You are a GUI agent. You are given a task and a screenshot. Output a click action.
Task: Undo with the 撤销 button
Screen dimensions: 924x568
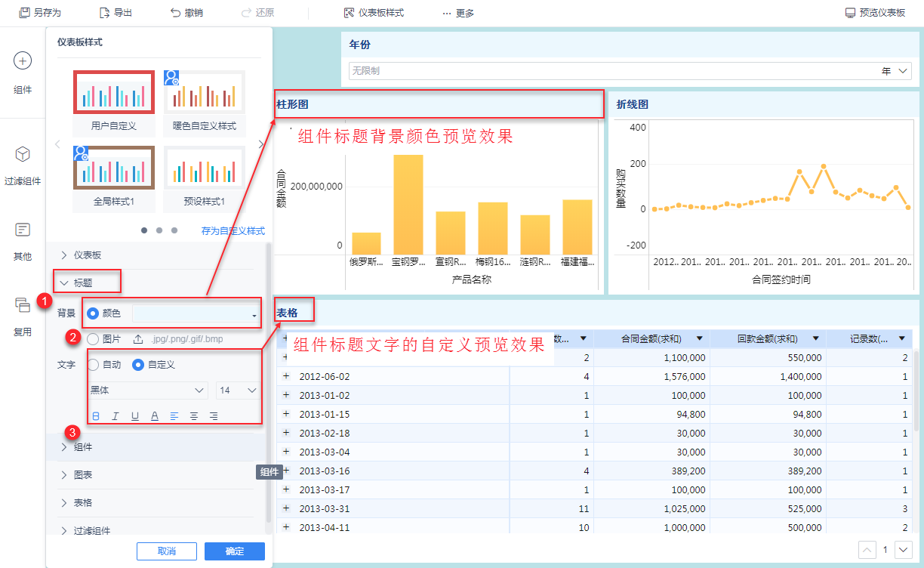click(186, 13)
